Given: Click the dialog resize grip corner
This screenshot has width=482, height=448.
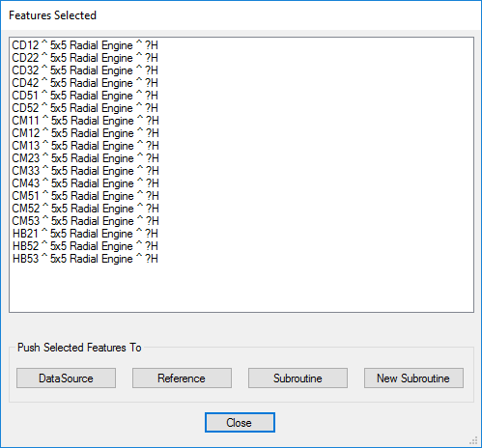Looking at the screenshot, I should point(474,440).
